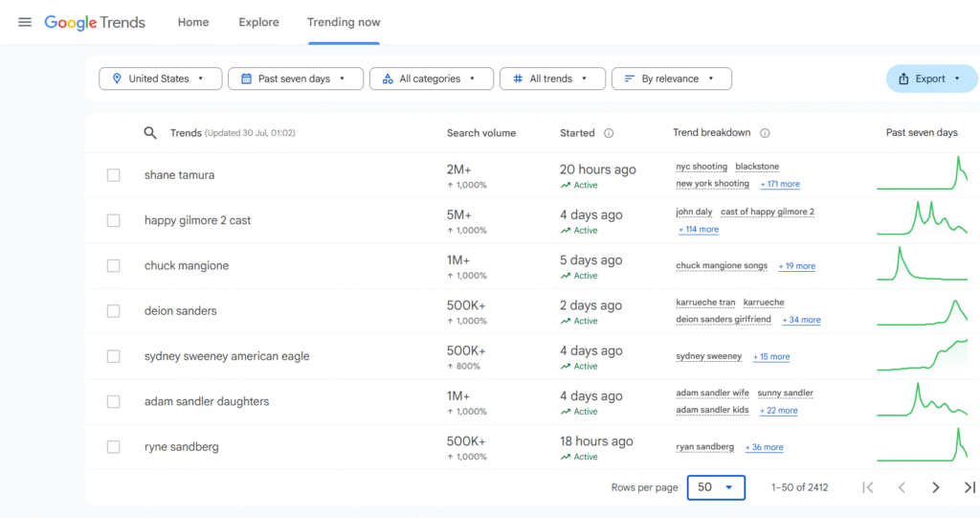Open the hamburger main menu
980x518 pixels.
[x=24, y=23]
